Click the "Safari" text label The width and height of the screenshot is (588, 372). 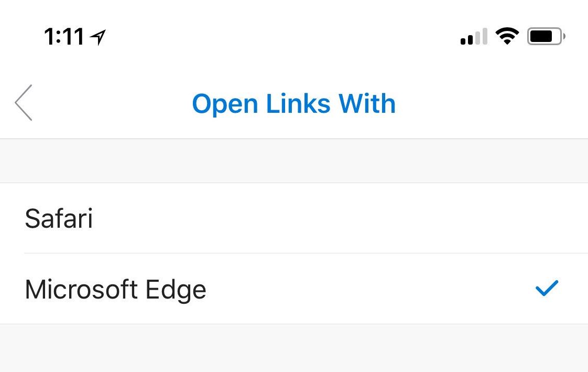[59, 218]
